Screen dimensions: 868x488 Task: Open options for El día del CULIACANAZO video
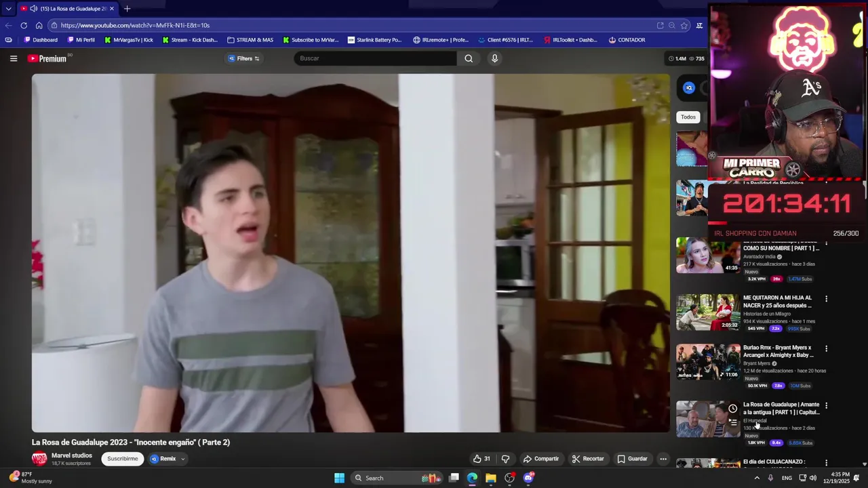[826, 462]
